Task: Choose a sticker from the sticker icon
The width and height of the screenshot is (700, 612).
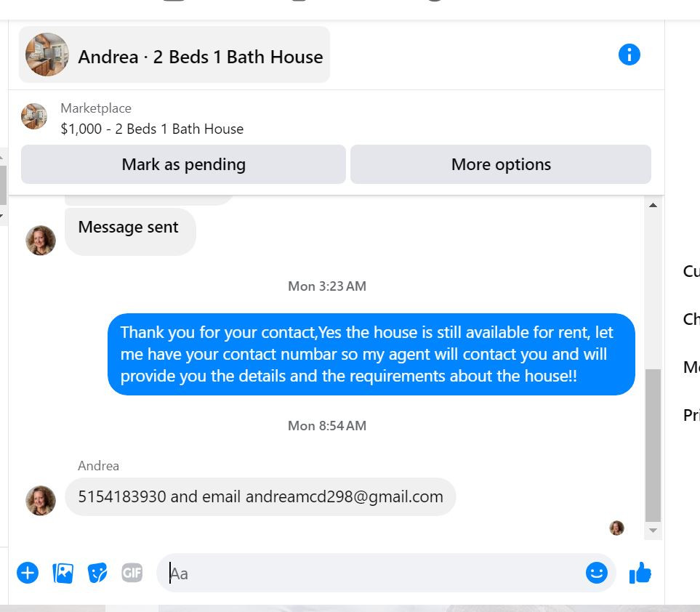Action: 97,573
